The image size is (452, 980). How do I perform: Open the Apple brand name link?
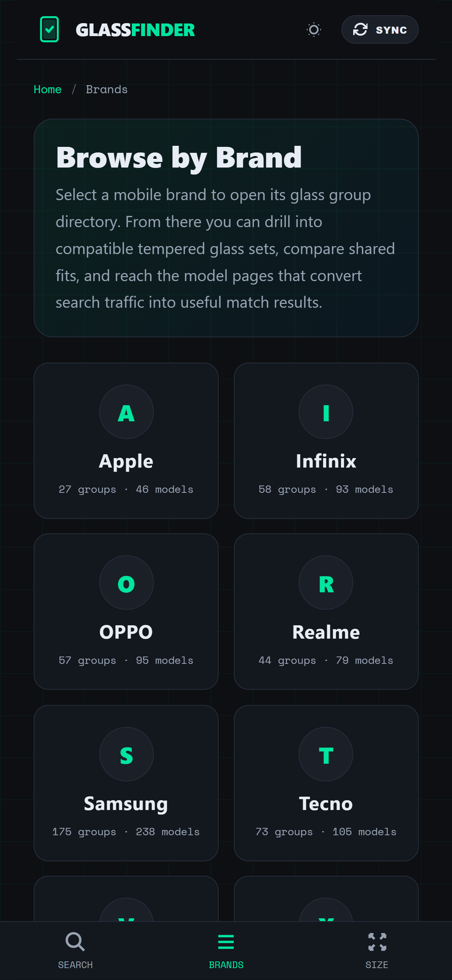pos(126,461)
